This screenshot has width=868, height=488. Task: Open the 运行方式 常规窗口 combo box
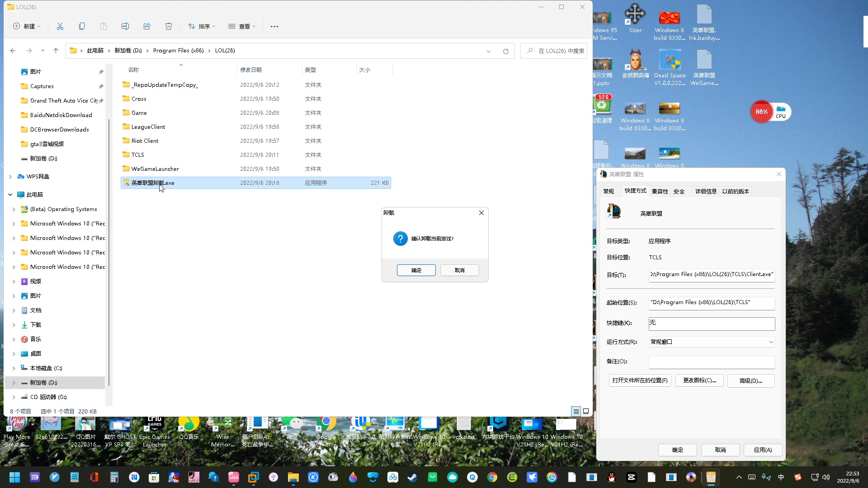pyautogui.click(x=712, y=342)
